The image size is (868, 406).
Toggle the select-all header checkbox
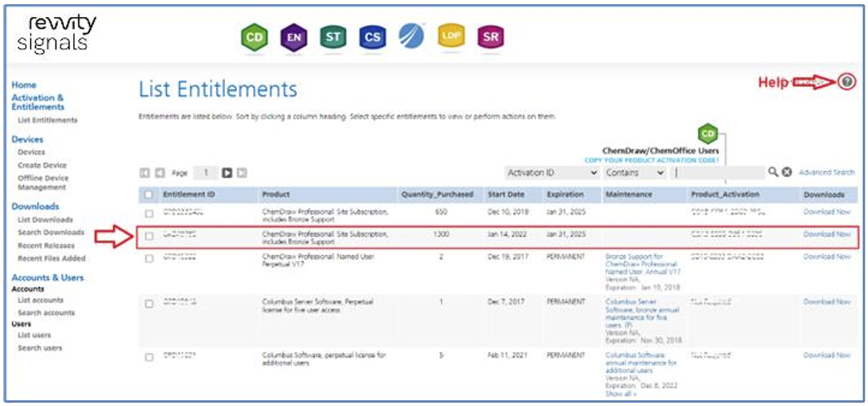coord(149,195)
